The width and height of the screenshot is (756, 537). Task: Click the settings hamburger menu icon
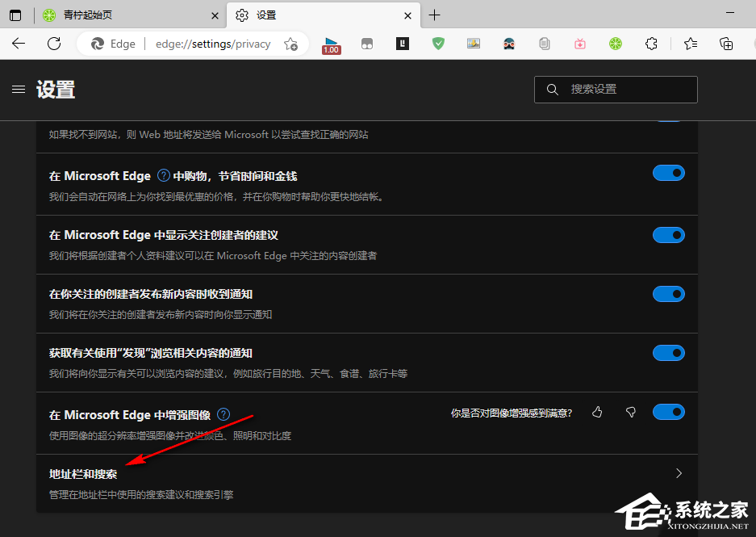tap(19, 90)
